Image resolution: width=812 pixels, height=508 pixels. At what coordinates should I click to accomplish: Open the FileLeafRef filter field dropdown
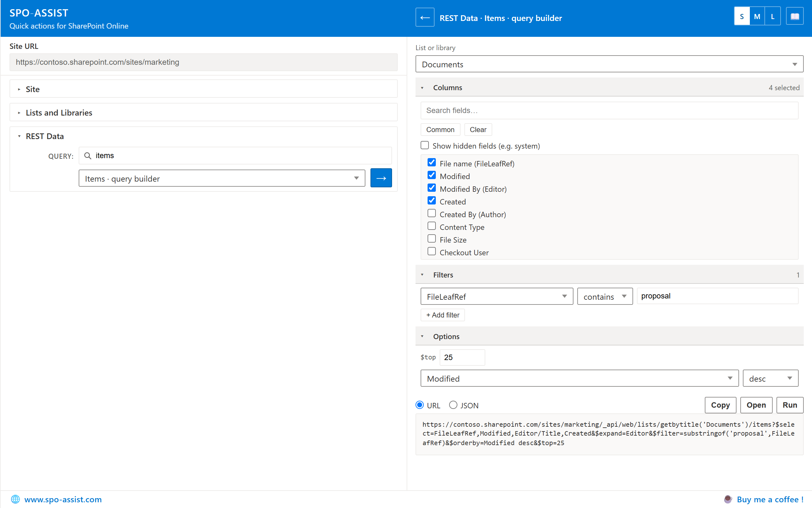point(497,296)
